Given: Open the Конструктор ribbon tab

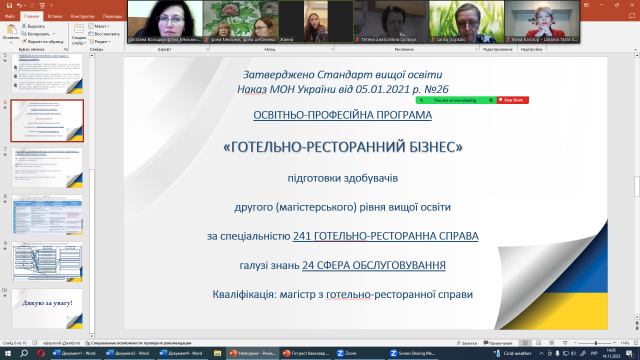Looking at the screenshot, I should pos(82,16).
